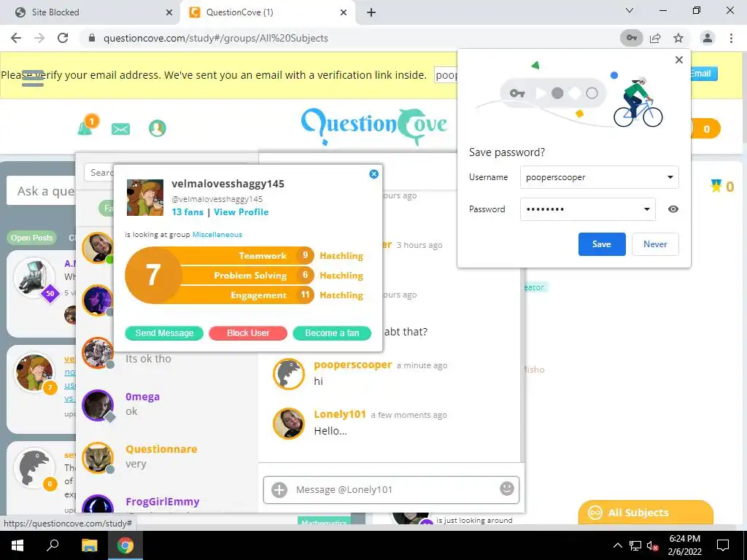747x560 pixels.
Task: Click velmalovesshaggy145 profile picture
Action: (x=145, y=198)
